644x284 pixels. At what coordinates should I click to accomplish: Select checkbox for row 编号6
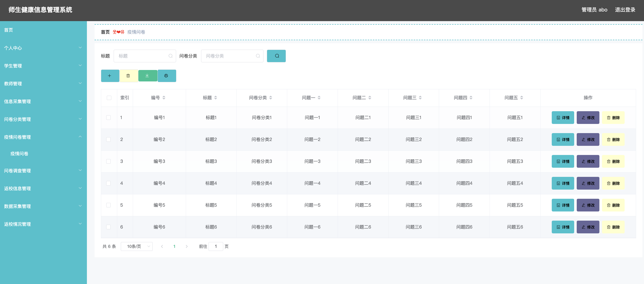tap(108, 227)
